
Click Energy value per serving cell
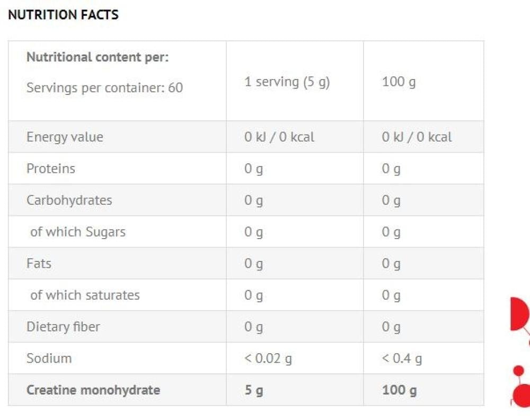(279, 137)
